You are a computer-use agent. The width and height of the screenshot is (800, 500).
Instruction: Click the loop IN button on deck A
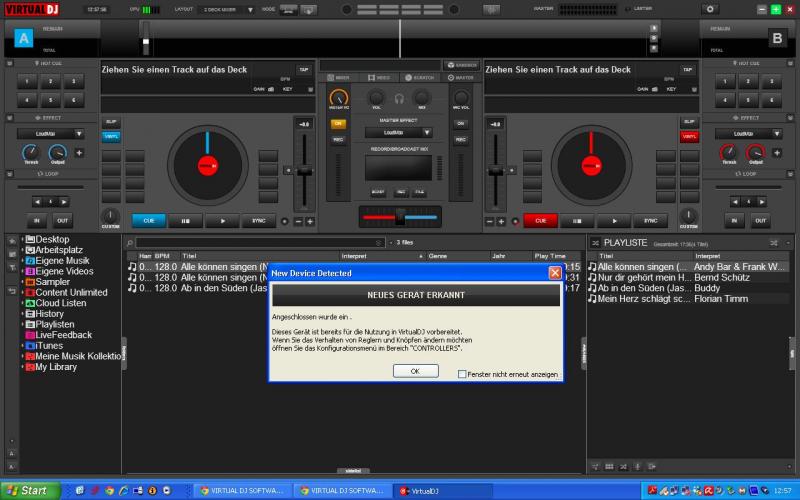pyautogui.click(x=37, y=221)
